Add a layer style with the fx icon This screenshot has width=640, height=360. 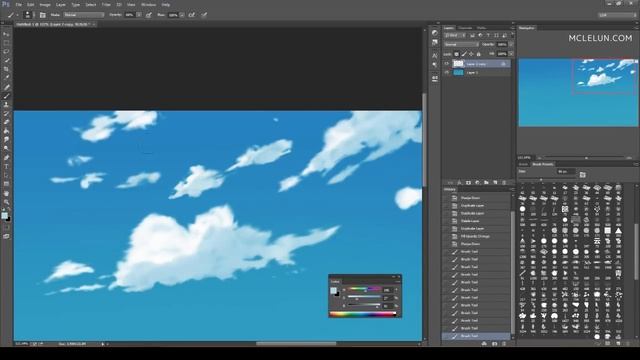(x=459, y=182)
